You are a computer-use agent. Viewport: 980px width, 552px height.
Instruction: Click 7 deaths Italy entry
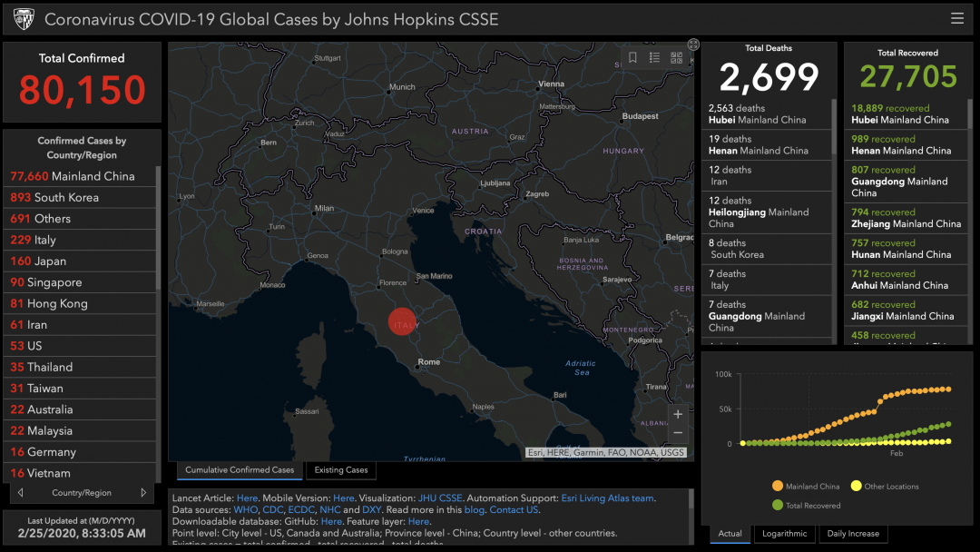(767, 280)
